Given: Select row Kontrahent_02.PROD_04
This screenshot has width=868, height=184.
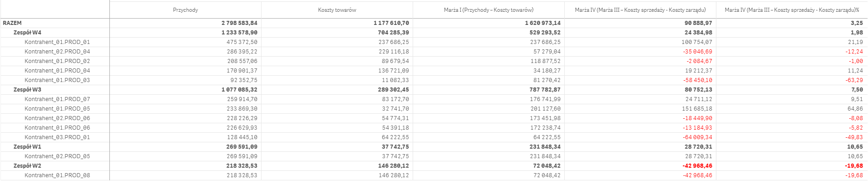Looking at the screenshot, I should pyautogui.click(x=57, y=52).
